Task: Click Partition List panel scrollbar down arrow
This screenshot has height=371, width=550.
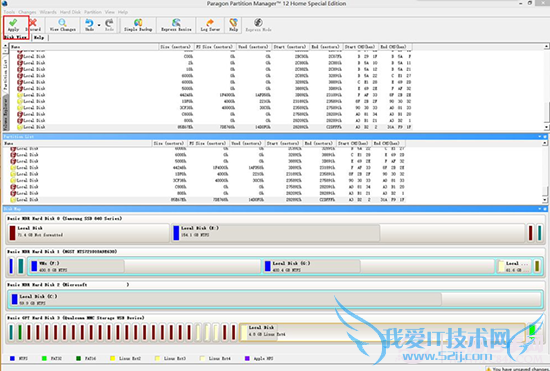Action: pos(545,200)
